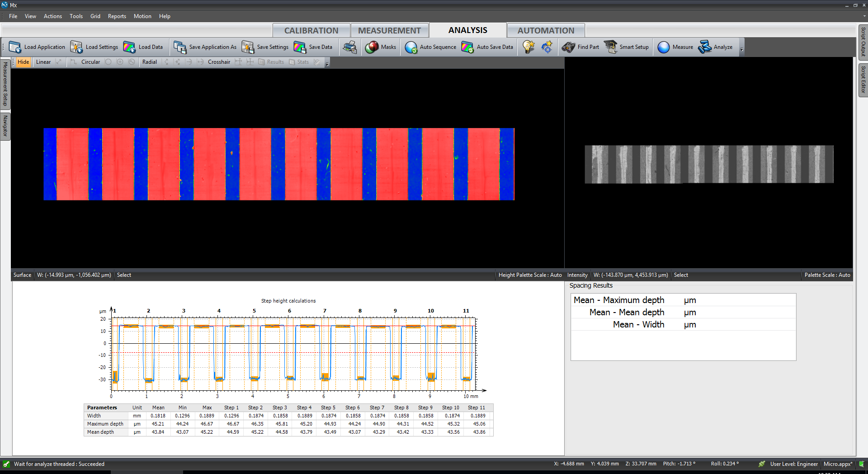Toggle the Hide button in slice toolbar

pyautogui.click(x=23, y=62)
